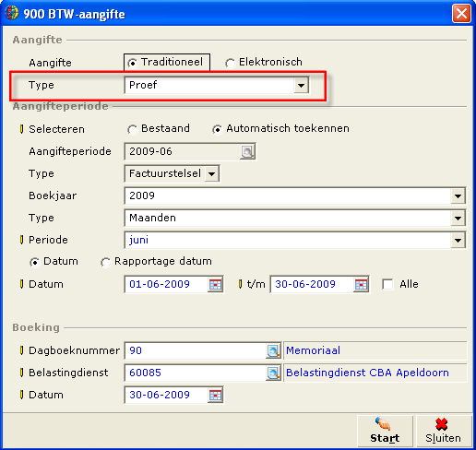Open calendar for Boeking Datum field
This screenshot has width=476, height=450.
click(x=215, y=395)
